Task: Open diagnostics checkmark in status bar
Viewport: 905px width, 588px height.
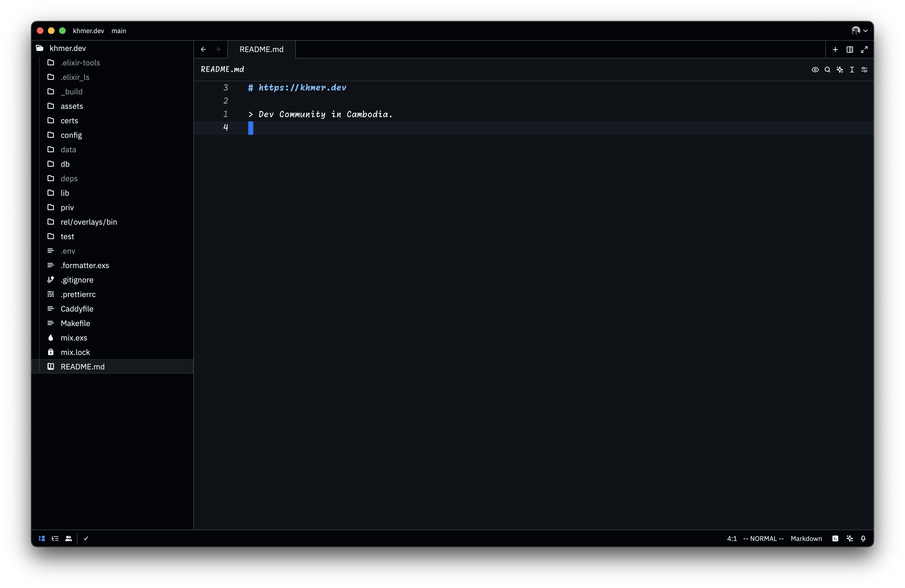Action: pos(86,538)
